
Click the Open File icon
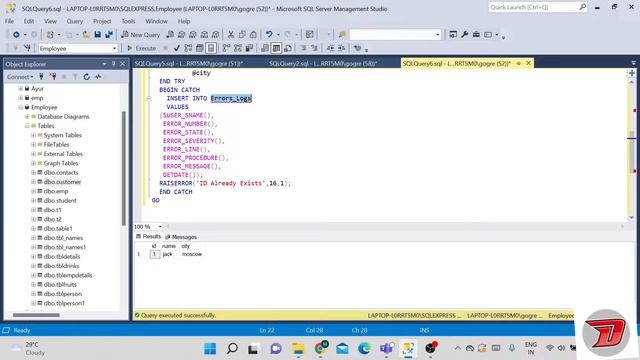[86, 35]
